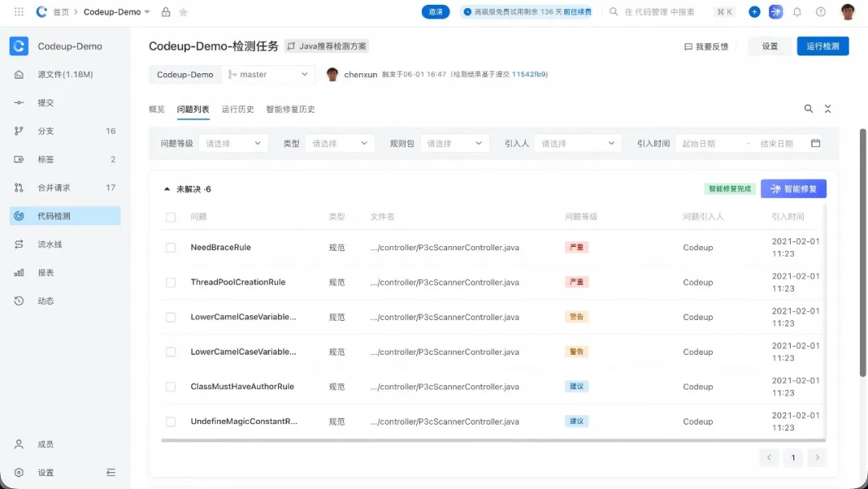Viewport: 868px width, 489px height.
Task: Click 我要反馈 feedback link
Action: (x=706, y=47)
